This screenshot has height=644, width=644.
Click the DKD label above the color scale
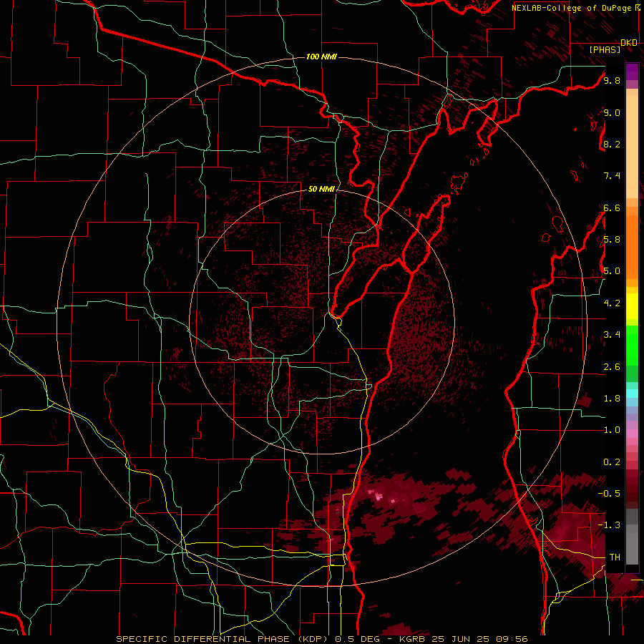tap(629, 43)
